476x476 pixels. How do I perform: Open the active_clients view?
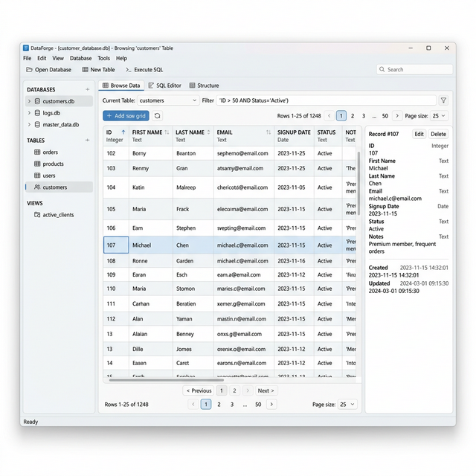click(x=59, y=215)
